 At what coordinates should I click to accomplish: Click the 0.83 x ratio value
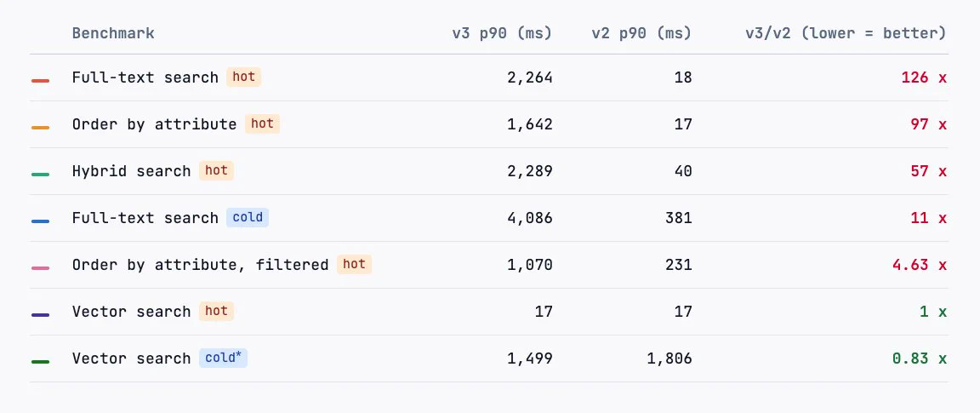(920, 359)
